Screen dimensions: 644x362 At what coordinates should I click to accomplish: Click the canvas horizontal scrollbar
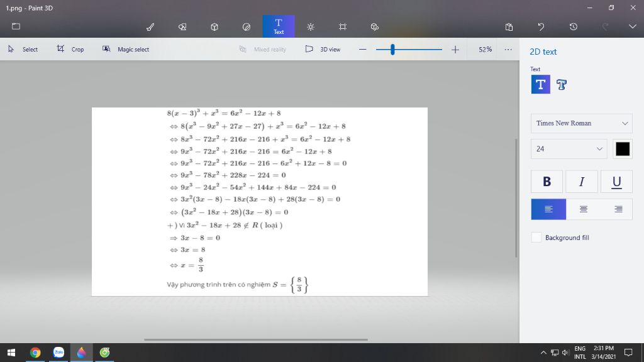point(256,339)
